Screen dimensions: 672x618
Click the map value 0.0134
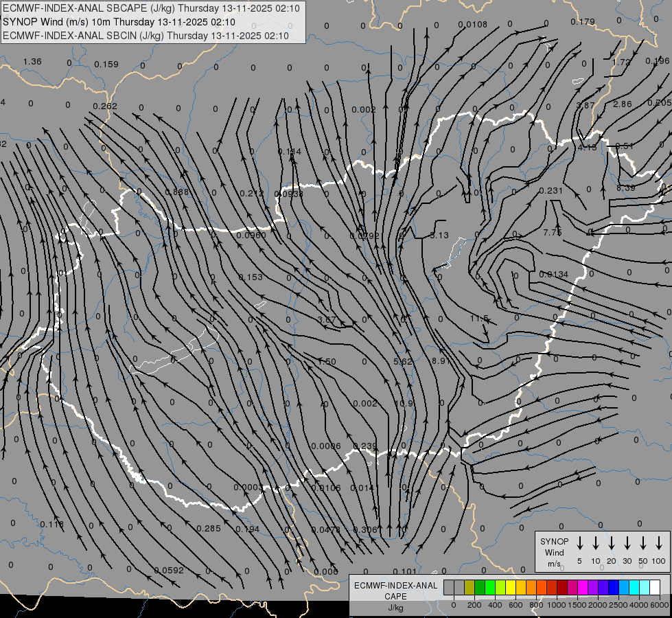point(554,274)
